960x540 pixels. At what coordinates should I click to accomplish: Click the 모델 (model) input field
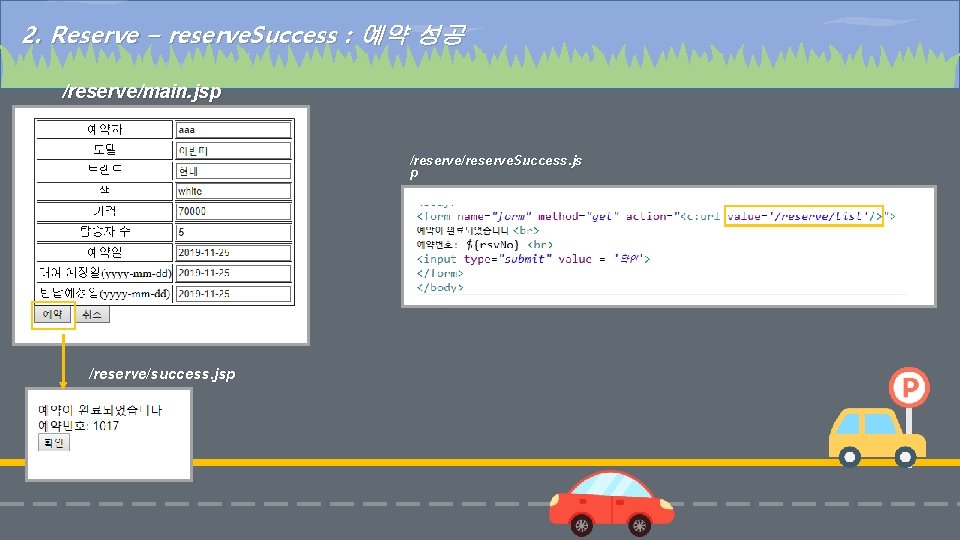point(233,151)
